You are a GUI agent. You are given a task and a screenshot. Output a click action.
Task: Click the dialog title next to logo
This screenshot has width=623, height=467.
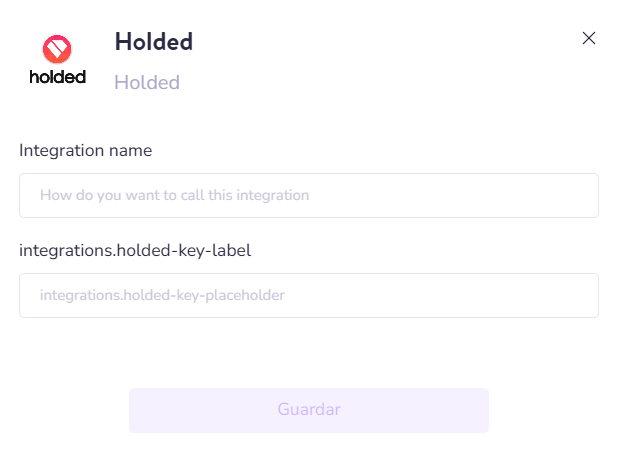(x=153, y=42)
